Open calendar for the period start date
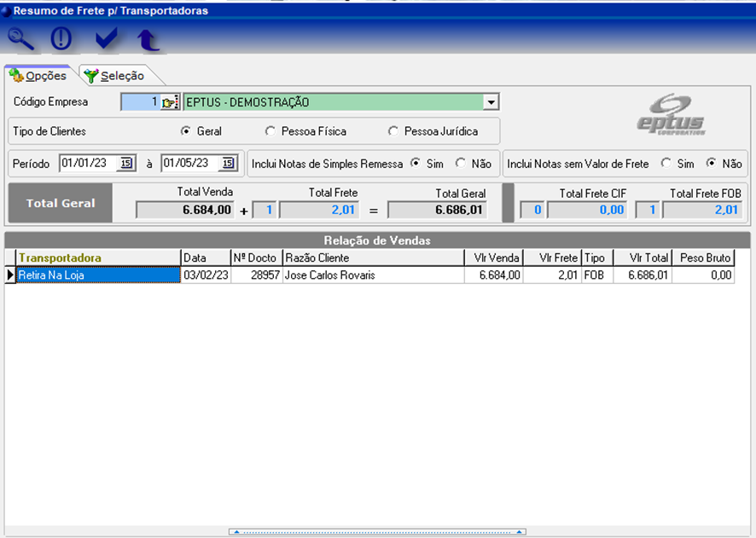 [126, 164]
